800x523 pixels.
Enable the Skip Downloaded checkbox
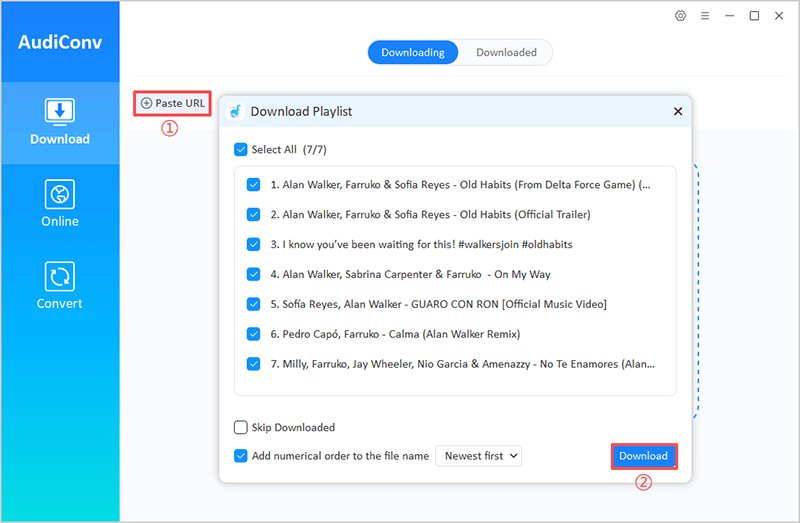point(240,427)
